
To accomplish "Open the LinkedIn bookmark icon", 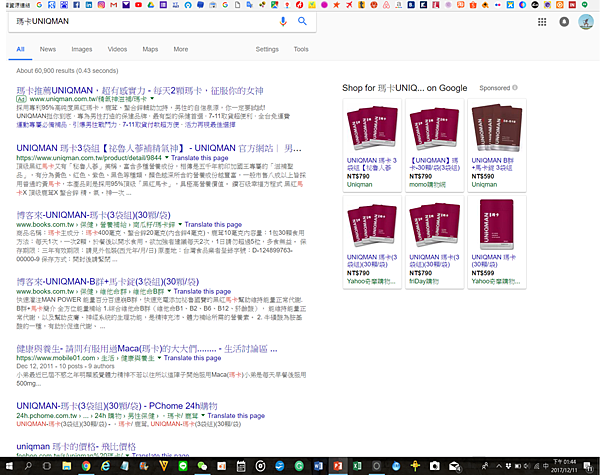I will (89, 5).
